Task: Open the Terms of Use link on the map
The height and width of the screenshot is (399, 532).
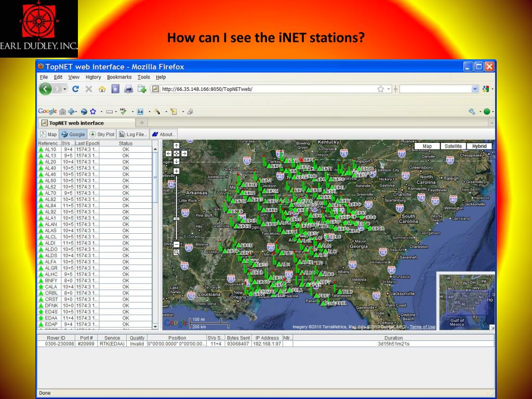Action: (422, 327)
